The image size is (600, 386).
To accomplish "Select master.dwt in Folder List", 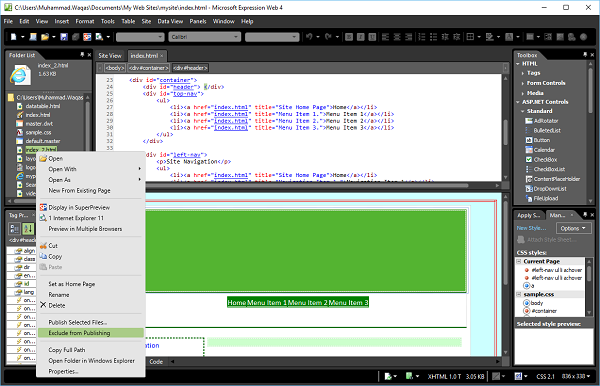I will click(39, 124).
